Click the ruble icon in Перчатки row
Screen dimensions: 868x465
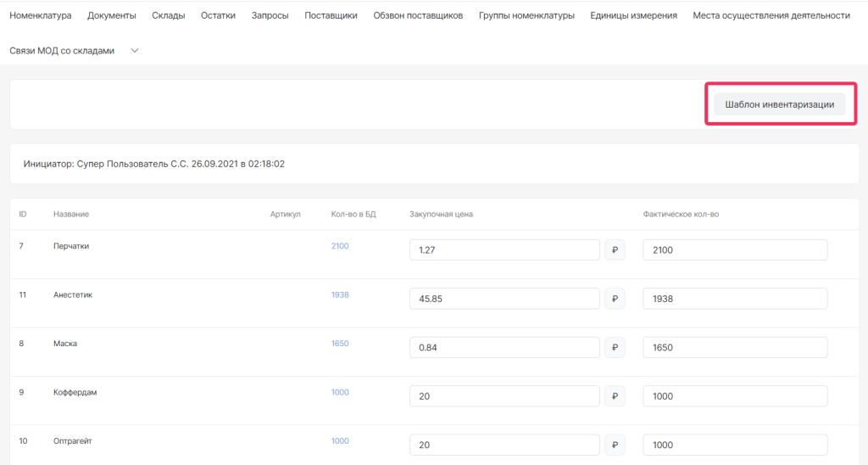pyautogui.click(x=615, y=250)
